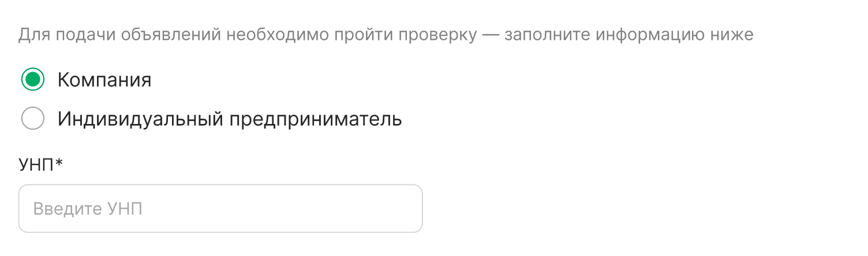The height and width of the screenshot is (256, 868).
Task: Keep company account type selected
Action: click(33, 80)
